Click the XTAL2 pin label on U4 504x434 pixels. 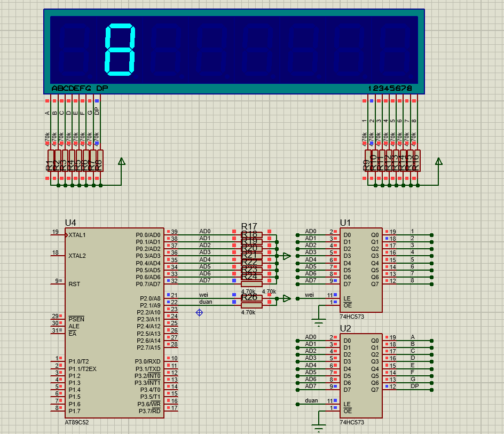[77, 256]
